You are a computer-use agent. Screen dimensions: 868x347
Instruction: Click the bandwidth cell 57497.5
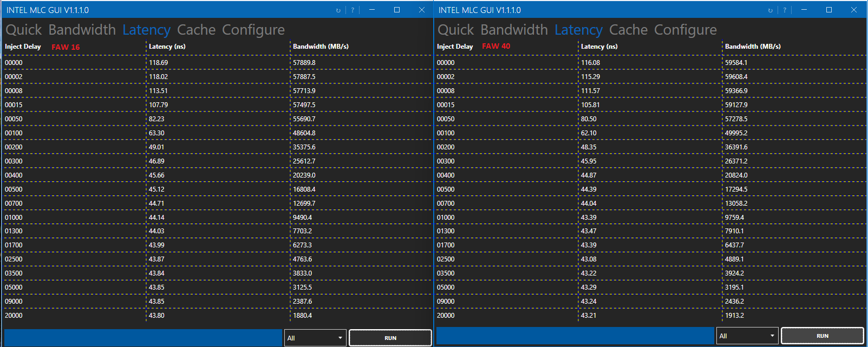click(304, 105)
